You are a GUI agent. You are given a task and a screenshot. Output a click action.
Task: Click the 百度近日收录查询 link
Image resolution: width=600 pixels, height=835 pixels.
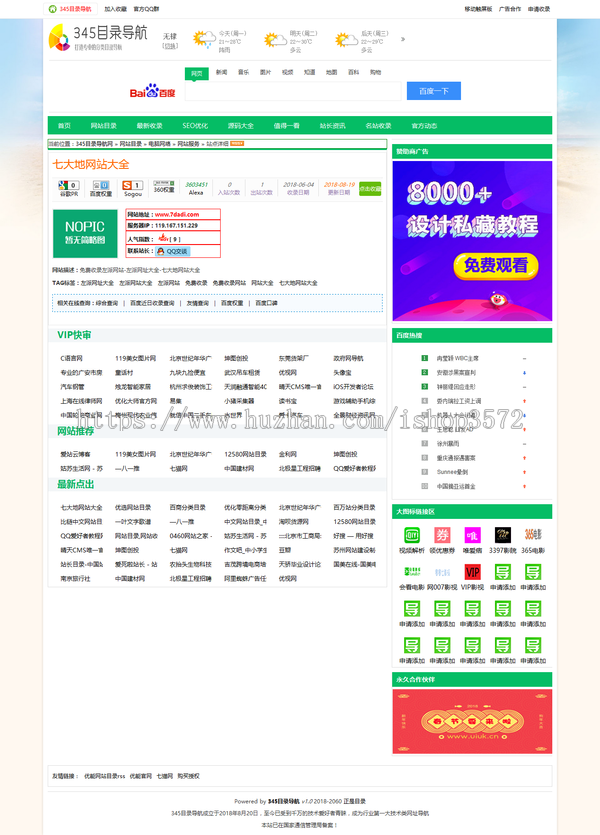point(152,303)
